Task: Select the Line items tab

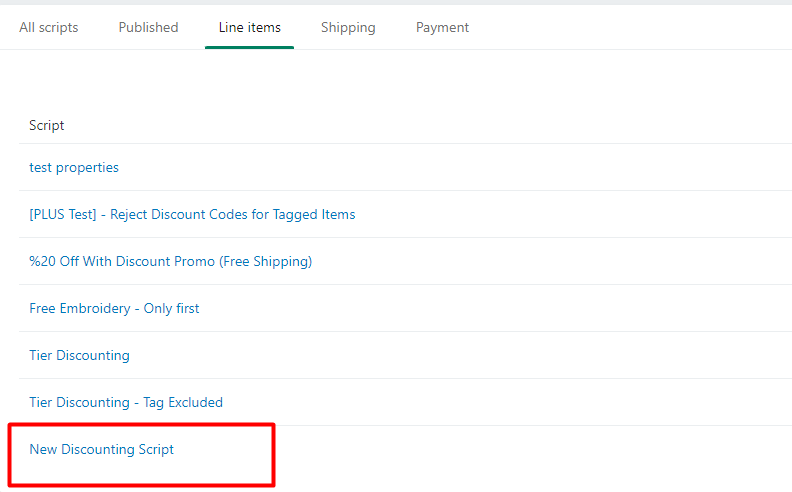Action: coord(249,27)
